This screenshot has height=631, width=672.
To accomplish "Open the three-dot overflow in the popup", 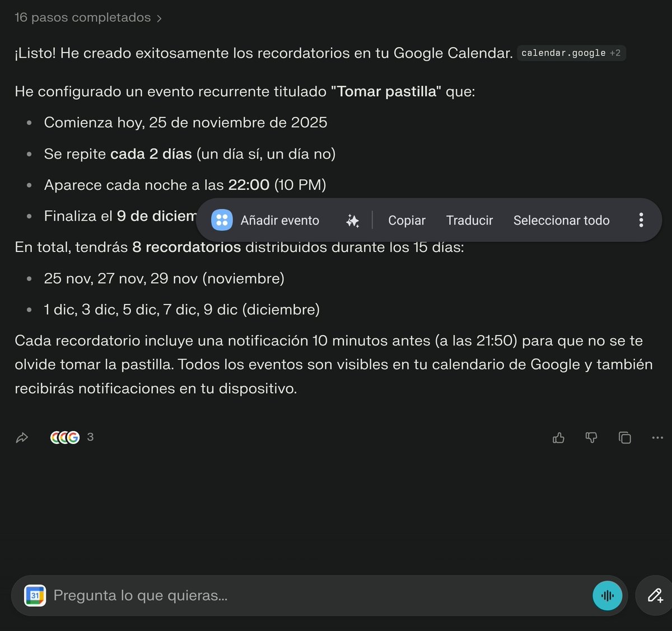I will click(x=641, y=220).
